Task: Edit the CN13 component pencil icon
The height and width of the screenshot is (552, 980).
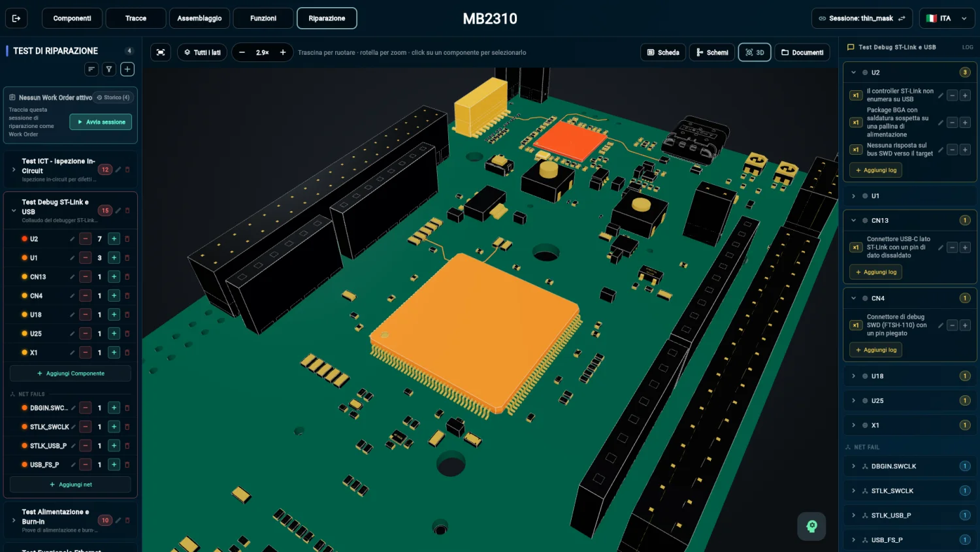Action: (73, 277)
